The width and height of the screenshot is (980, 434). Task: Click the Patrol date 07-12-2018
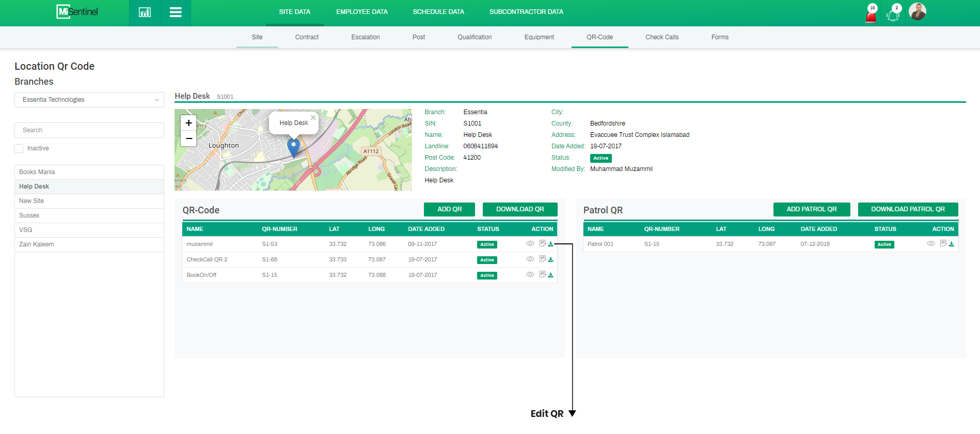point(815,244)
